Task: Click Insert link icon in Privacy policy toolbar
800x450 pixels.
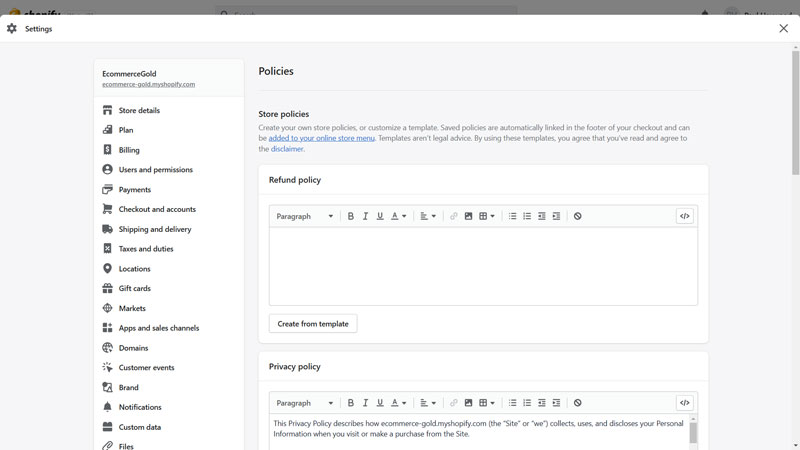Action: click(454, 403)
